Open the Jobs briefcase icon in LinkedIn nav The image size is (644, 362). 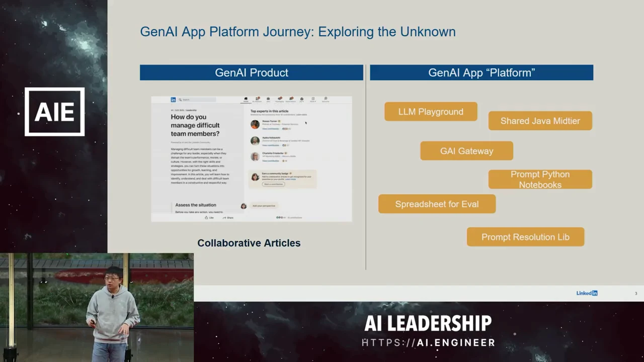click(x=268, y=99)
